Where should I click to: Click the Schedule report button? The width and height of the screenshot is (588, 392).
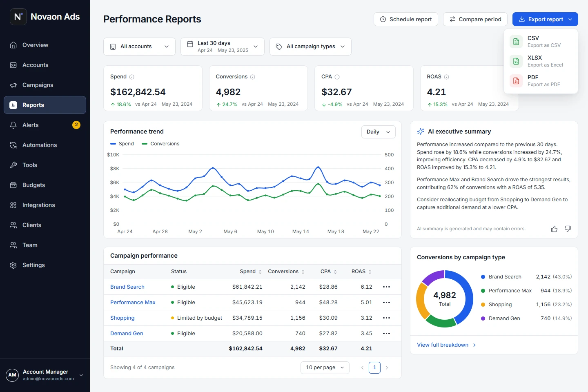point(406,19)
